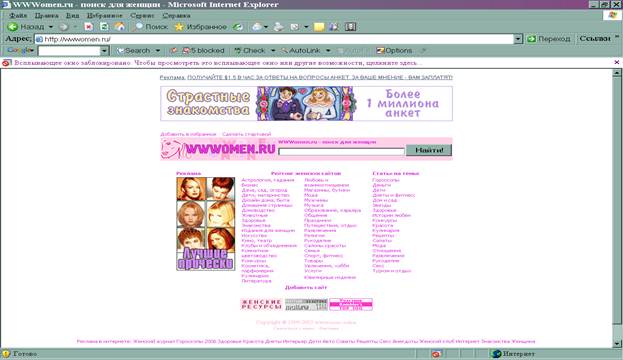Click the vertical scrollbar down arrow
623x360 pixels.
click(x=617, y=344)
